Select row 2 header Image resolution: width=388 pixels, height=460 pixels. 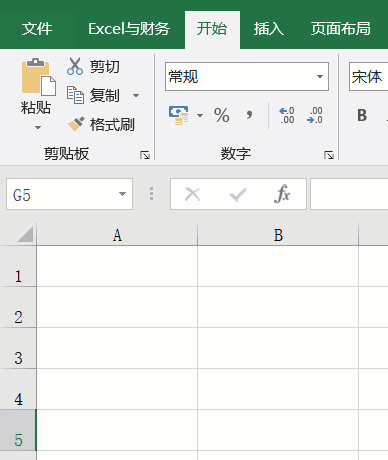click(x=18, y=307)
